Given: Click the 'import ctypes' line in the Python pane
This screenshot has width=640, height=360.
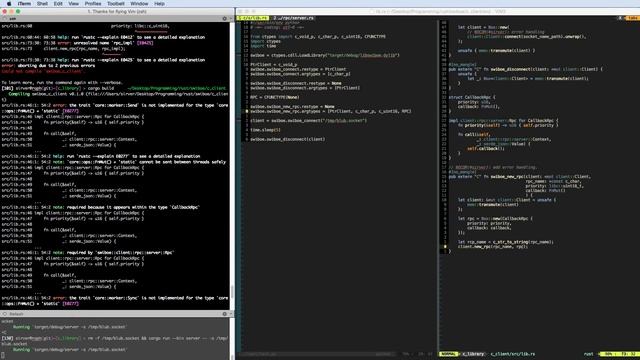Looking at the screenshot, I should click(265, 41).
